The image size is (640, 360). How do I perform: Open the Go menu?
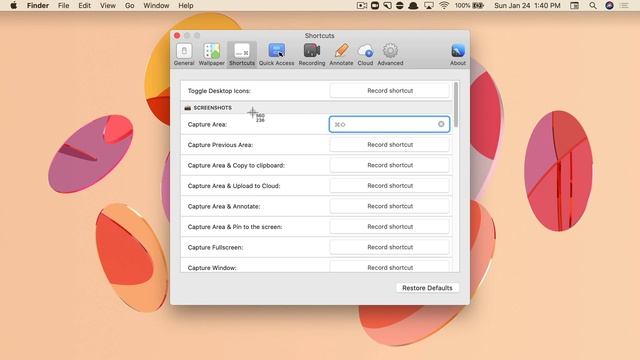[x=129, y=6]
